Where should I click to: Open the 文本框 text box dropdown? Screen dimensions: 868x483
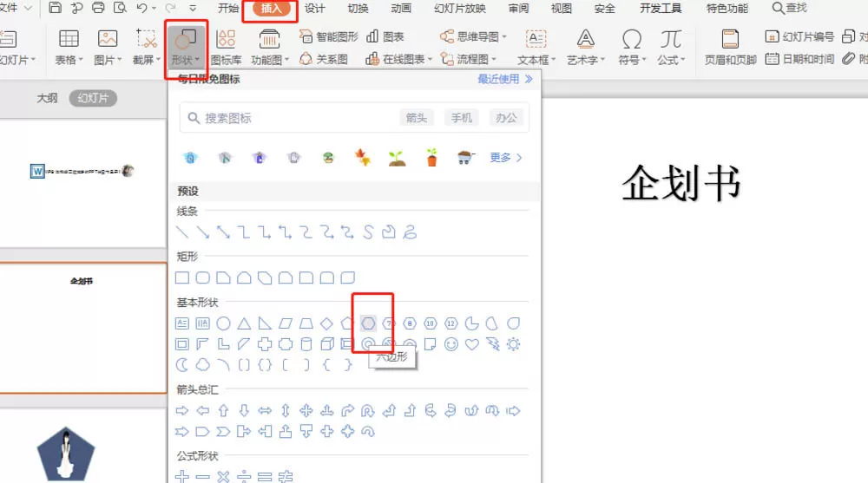536,48
